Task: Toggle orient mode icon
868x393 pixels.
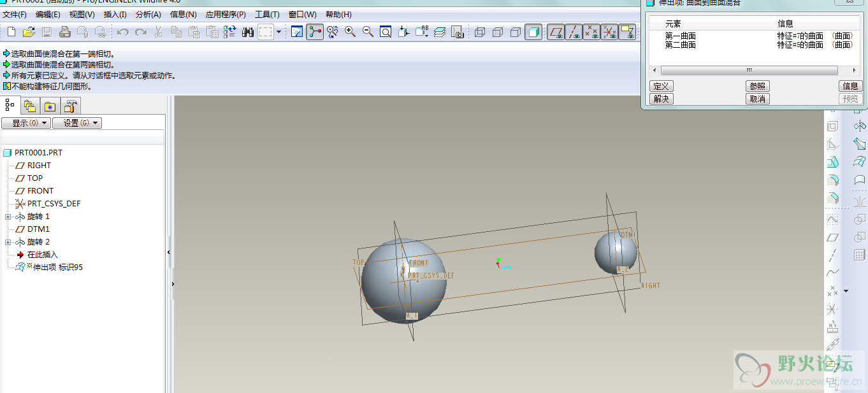Action: [332, 32]
